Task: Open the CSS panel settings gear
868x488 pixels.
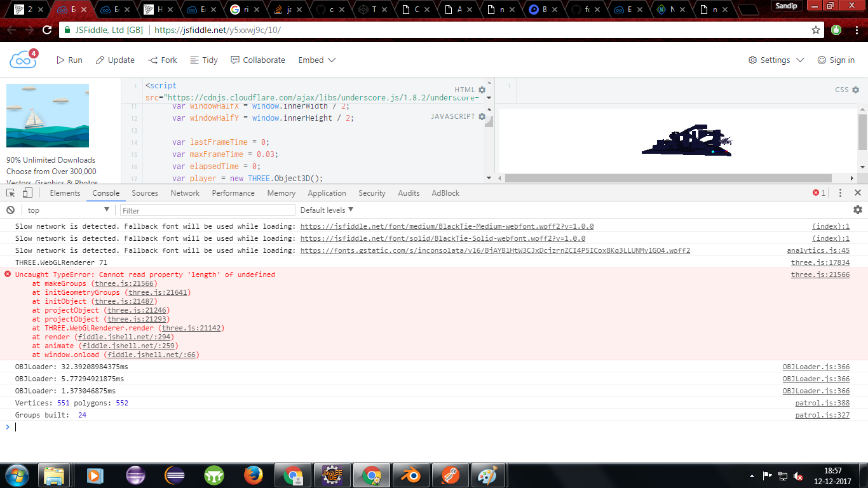Action: pyautogui.click(x=855, y=90)
